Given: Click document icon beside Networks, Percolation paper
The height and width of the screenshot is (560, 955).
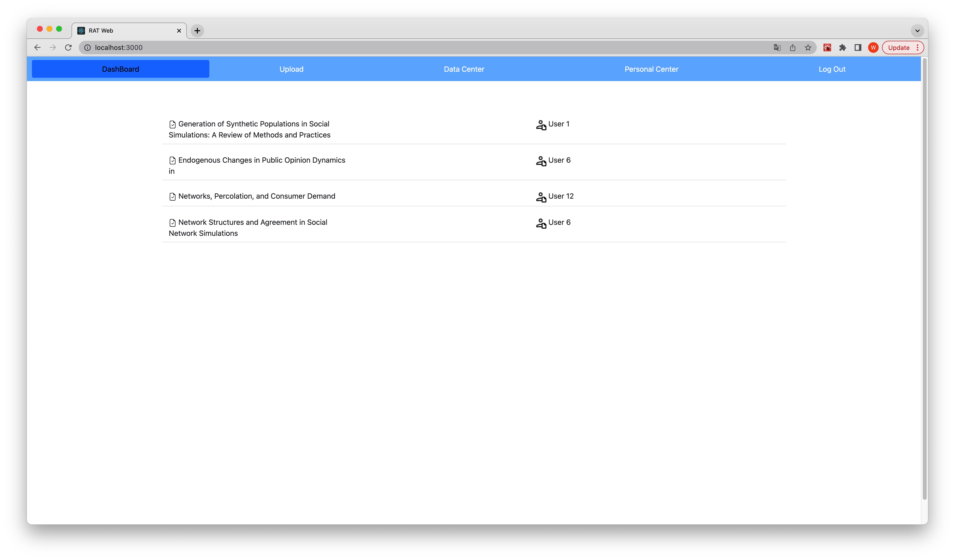Looking at the screenshot, I should (x=172, y=197).
